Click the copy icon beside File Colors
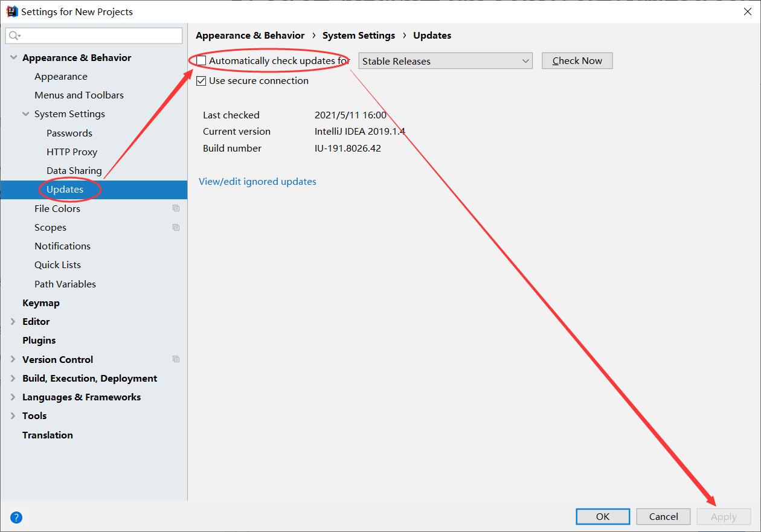The width and height of the screenshot is (761, 532). click(x=176, y=208)
